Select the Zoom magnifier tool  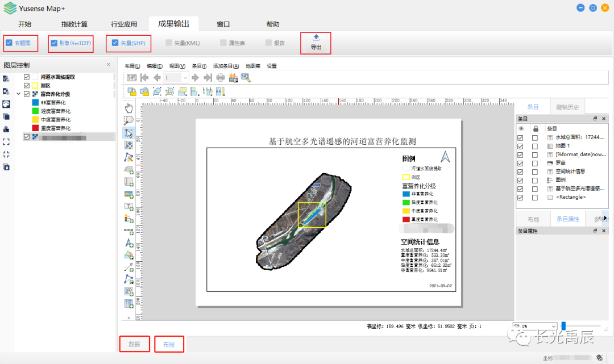point(129,120)
